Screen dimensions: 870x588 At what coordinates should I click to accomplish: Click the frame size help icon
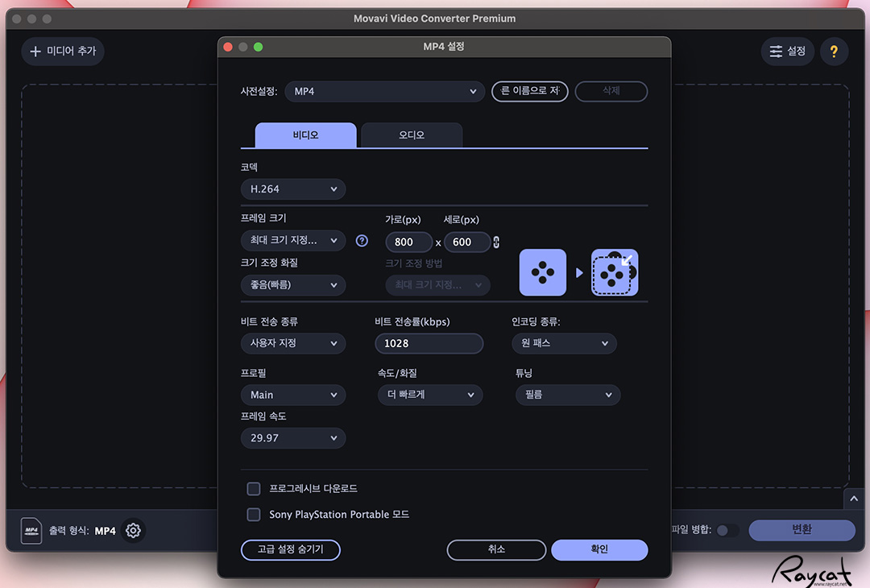click(x=362, y=241)
